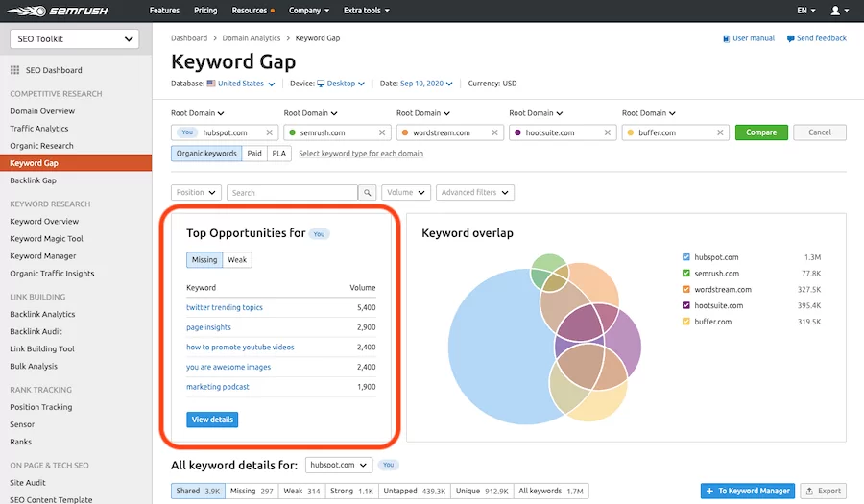Toggle buffer.com checkbox in overlap legend

(686, 322)
